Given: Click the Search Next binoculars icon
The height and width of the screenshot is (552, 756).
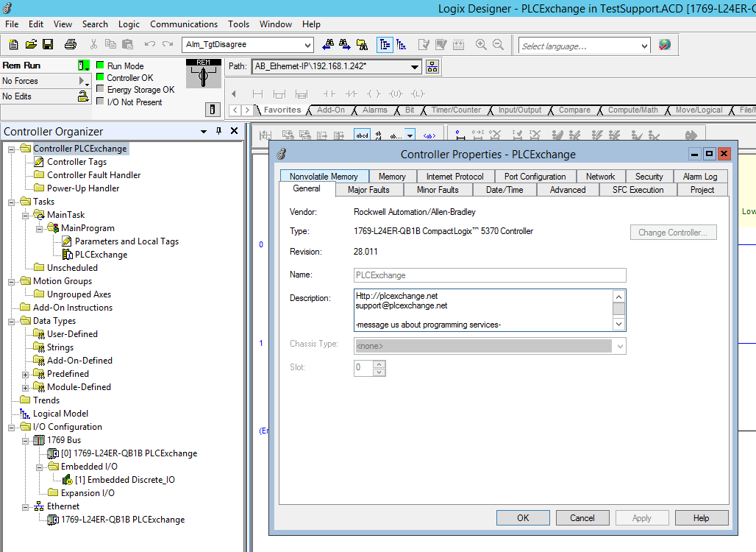Looking at the screenshot, I should pyautogui.click(x=344, y=44).
